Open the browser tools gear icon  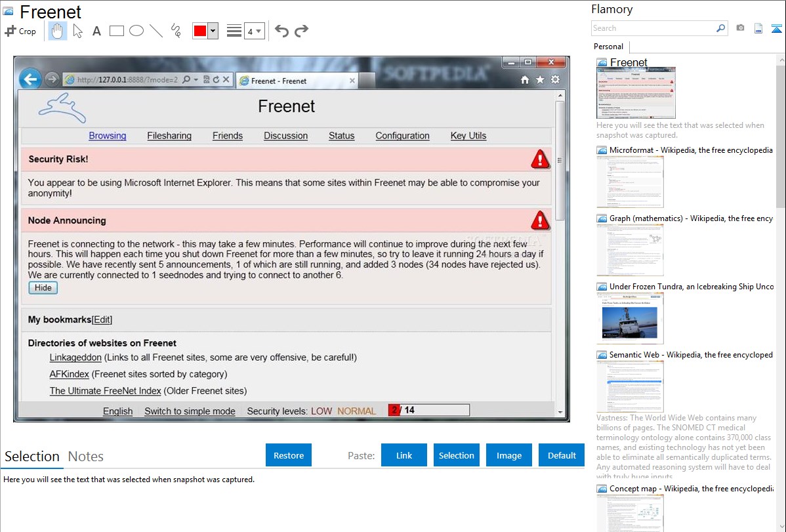(x=556, y=80)
